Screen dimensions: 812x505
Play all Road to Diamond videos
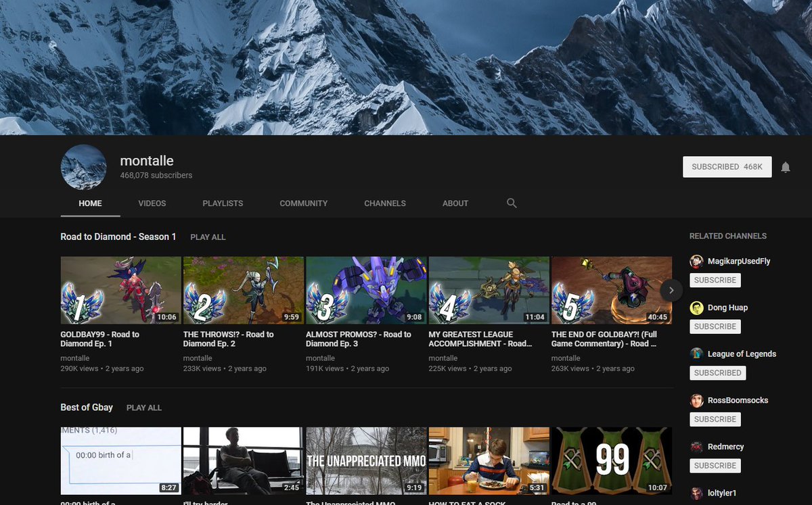point(208,237)
